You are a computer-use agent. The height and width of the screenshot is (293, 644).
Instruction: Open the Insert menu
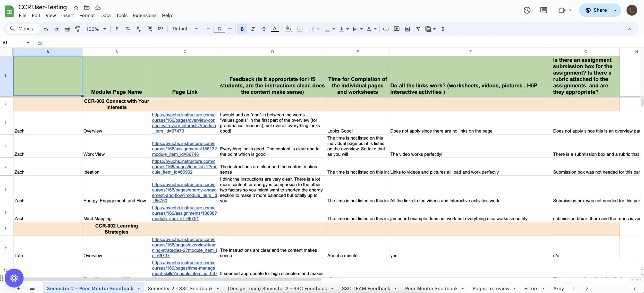(67, 15)
